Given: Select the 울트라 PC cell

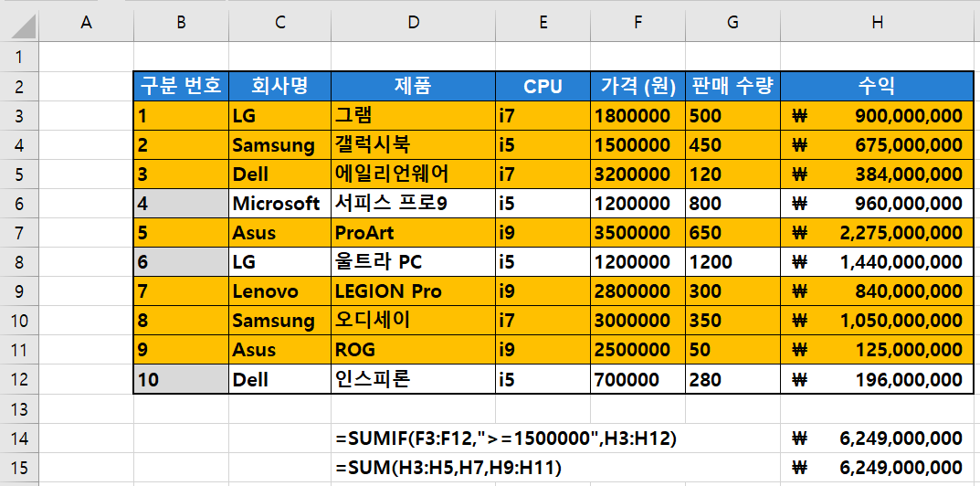Looking at the screenshot, I should [x=413, y=262].
